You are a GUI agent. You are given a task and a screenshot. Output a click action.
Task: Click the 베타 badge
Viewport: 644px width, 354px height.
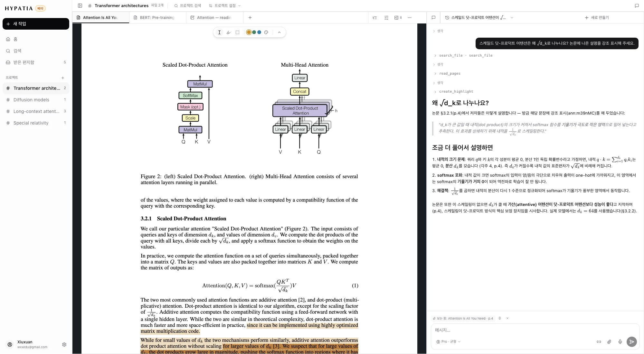pos(40,8)
